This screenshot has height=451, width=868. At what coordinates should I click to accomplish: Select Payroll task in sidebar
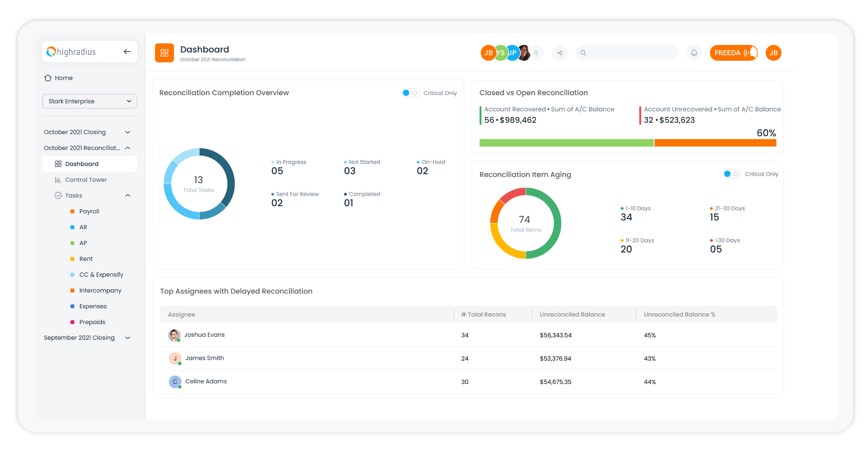(89, 211)
